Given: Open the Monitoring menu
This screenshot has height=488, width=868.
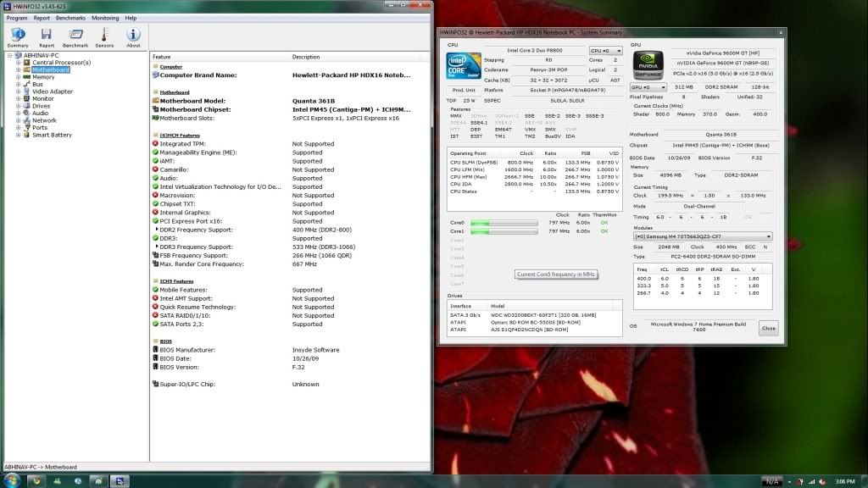Looking at the screenshot, I should (x=105, y=19).
